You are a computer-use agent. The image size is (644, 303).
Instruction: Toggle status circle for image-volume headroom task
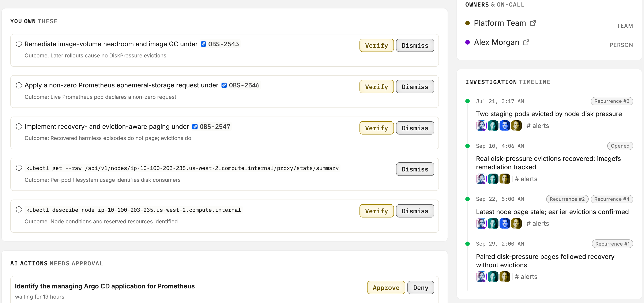[x=19, y=44]
